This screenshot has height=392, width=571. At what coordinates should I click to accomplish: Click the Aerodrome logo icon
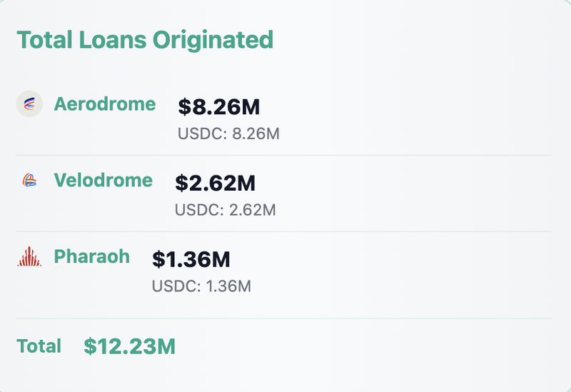click(29, 104)
